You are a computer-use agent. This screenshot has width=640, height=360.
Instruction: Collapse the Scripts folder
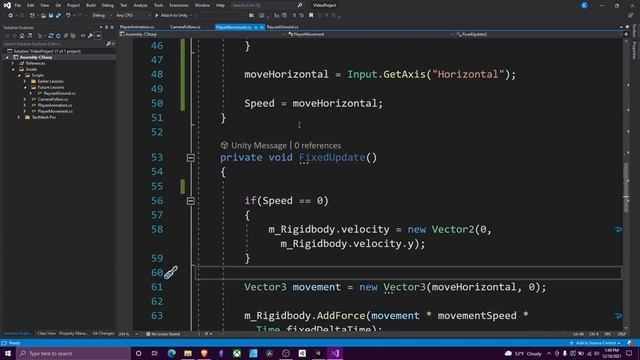19,76
